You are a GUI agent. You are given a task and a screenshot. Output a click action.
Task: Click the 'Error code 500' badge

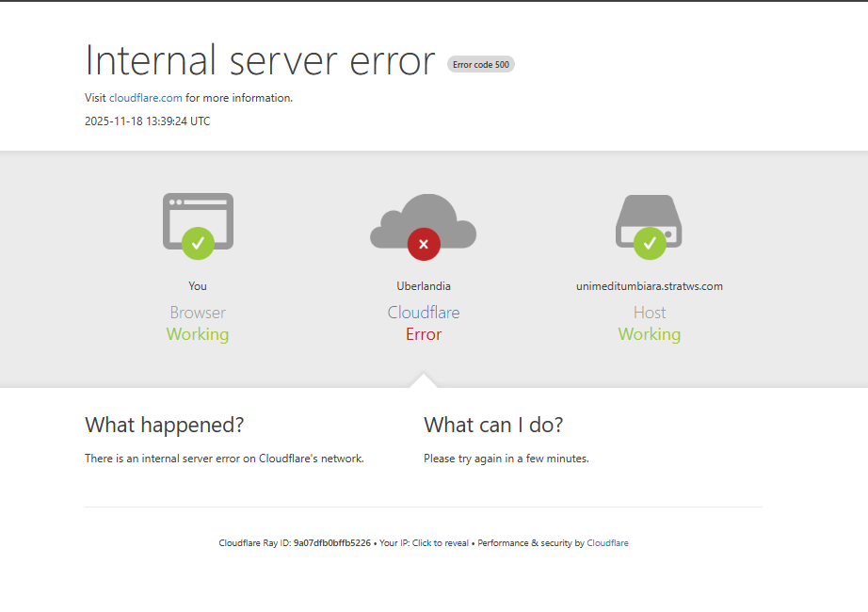(x=480, y=65)
